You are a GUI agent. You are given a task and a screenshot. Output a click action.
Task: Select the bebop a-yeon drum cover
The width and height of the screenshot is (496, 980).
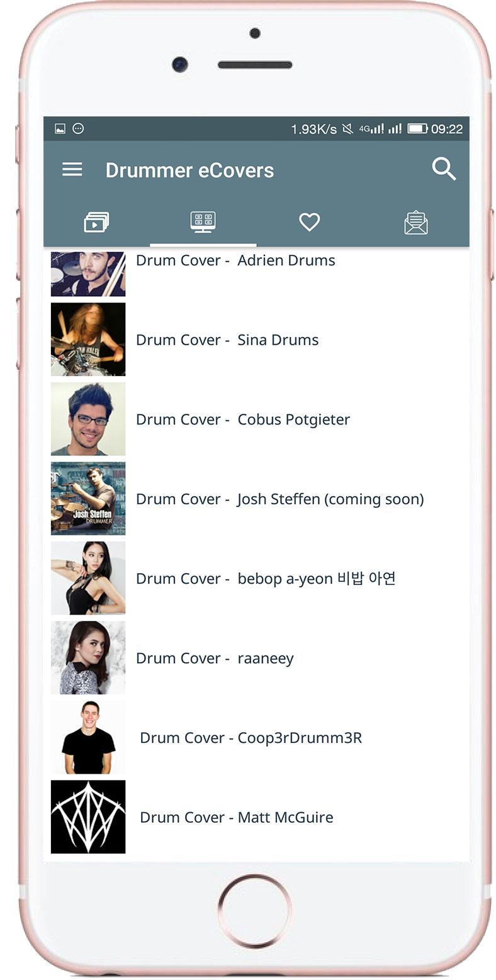tap(256, 578)
